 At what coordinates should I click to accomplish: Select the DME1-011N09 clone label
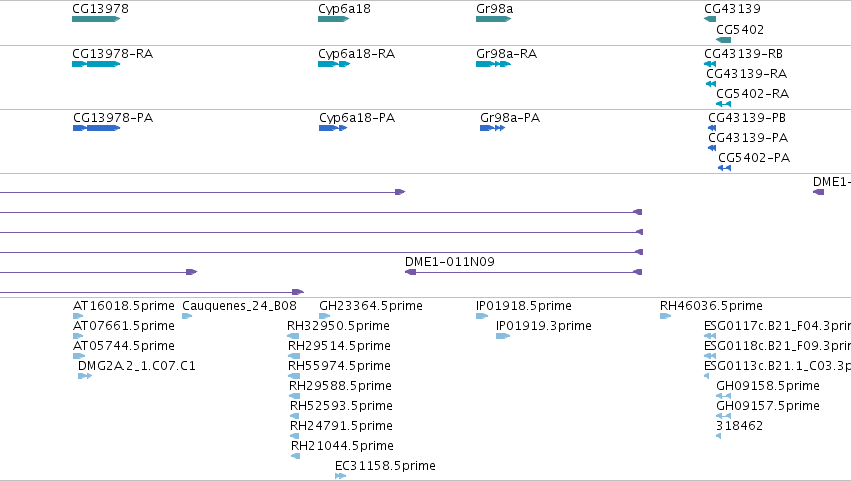449,262
